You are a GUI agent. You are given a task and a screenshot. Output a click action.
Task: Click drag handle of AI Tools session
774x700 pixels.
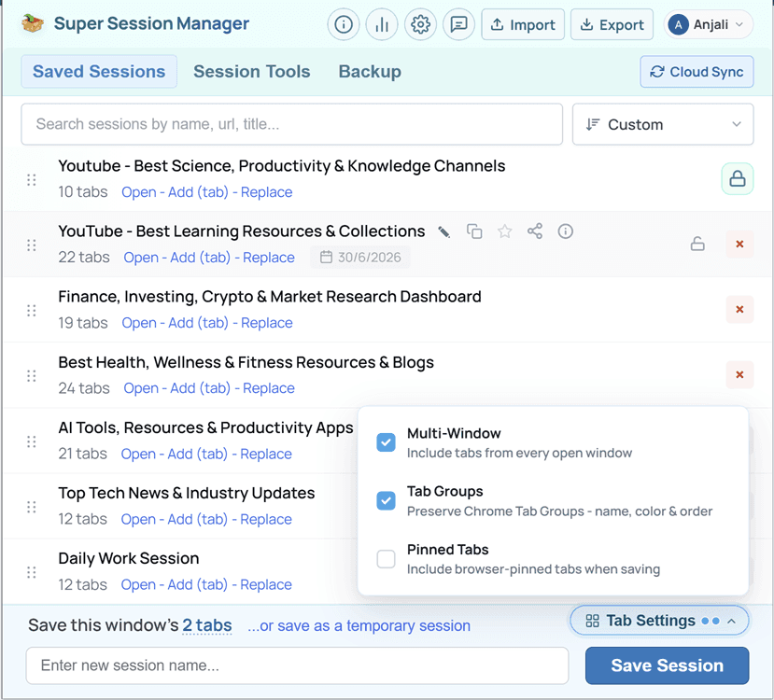(32, 441)
